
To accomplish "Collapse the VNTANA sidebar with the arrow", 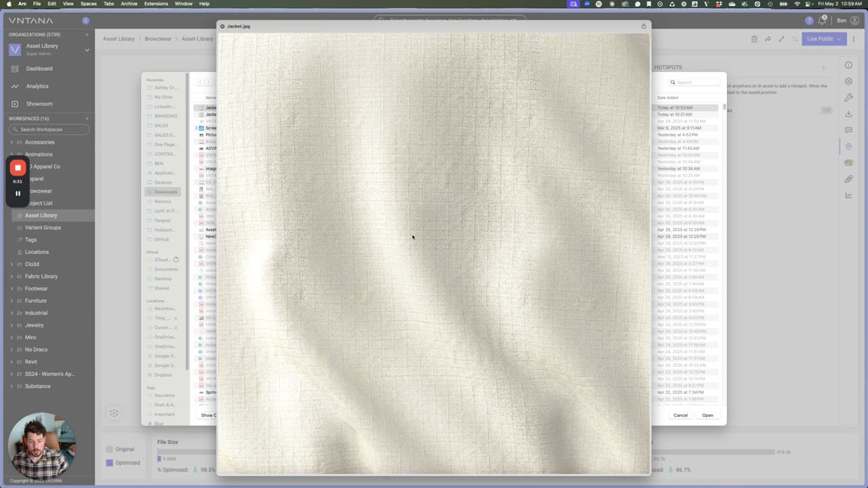I will [x=85, y=21].
